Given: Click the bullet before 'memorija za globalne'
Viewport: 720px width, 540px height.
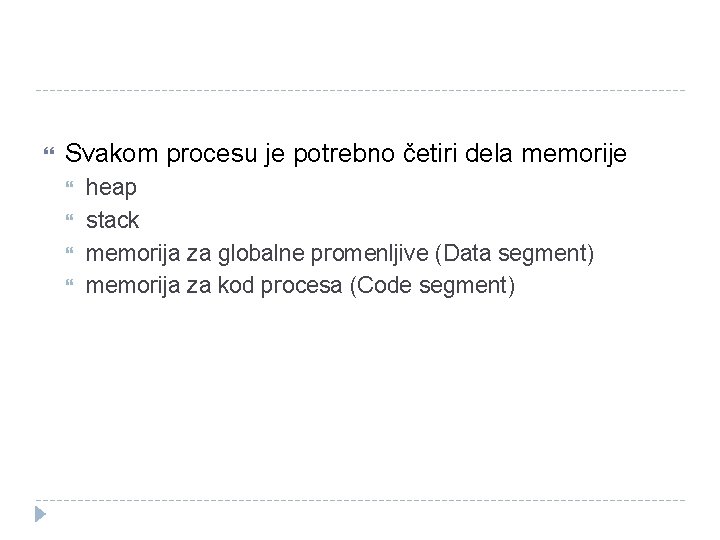Looking at the screenshot, I should pyautogui.click(x=70, y=254).
